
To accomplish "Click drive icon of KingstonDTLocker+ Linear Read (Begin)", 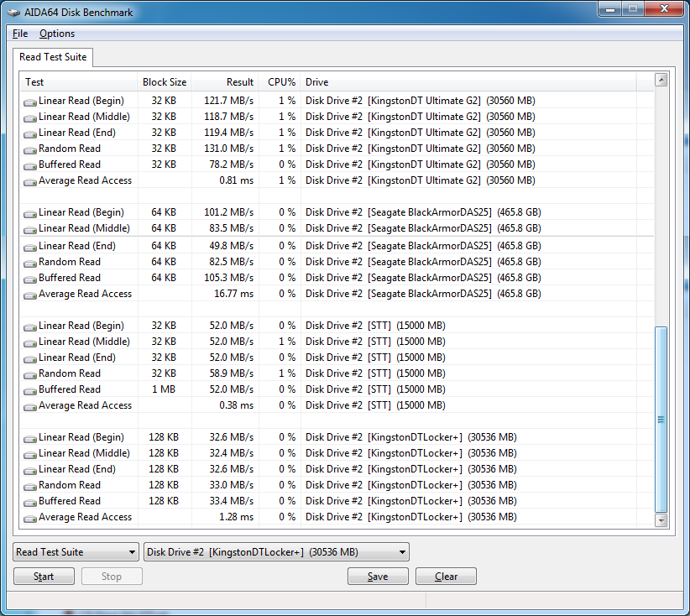I will pyautogui.click(x=30, y=439).
